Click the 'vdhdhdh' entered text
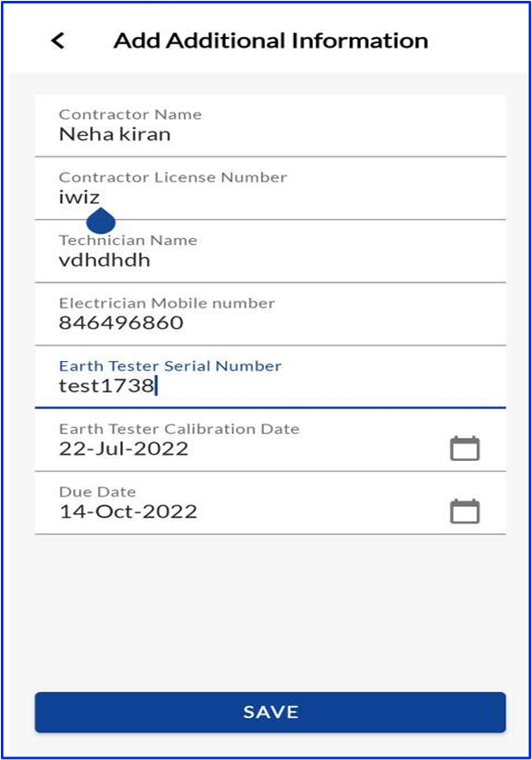This screenshot has width=532, height=760. coord(104,260)
